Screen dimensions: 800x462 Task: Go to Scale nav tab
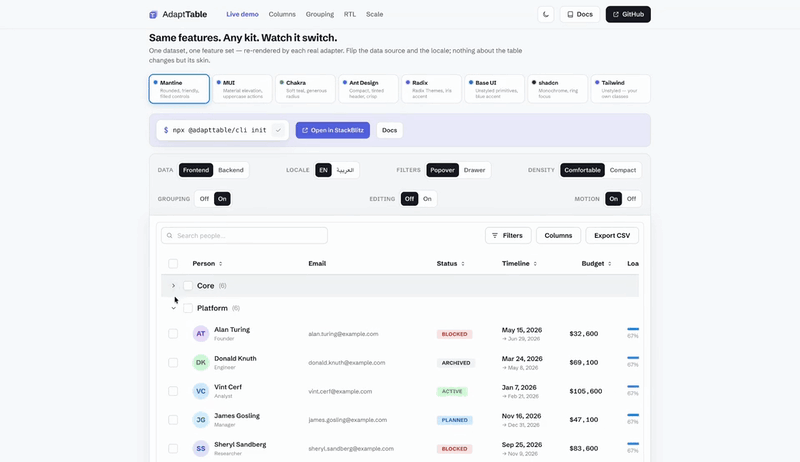[374, 14]
